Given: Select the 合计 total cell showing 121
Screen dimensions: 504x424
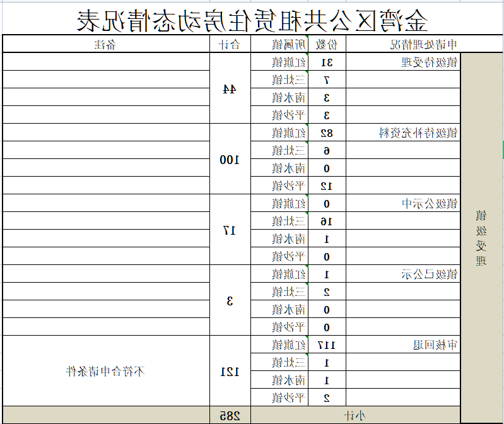Looking at the screenshot, I should (230, 371).
